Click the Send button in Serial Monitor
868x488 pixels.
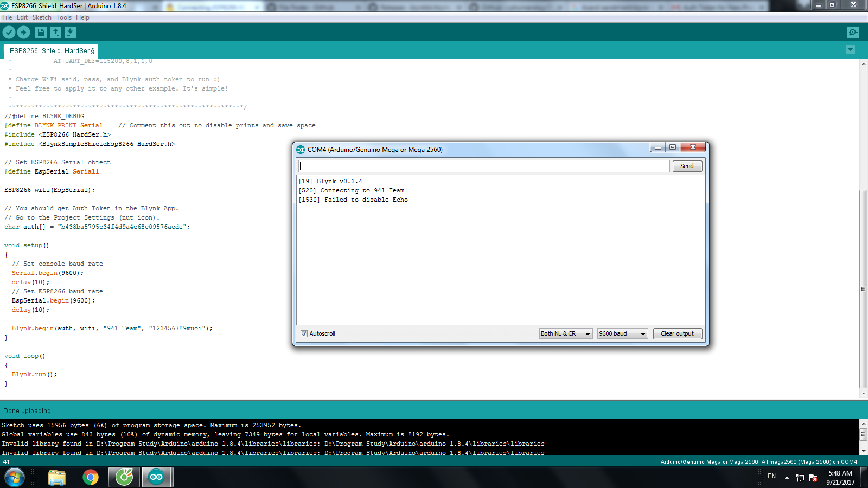point(687,166)
